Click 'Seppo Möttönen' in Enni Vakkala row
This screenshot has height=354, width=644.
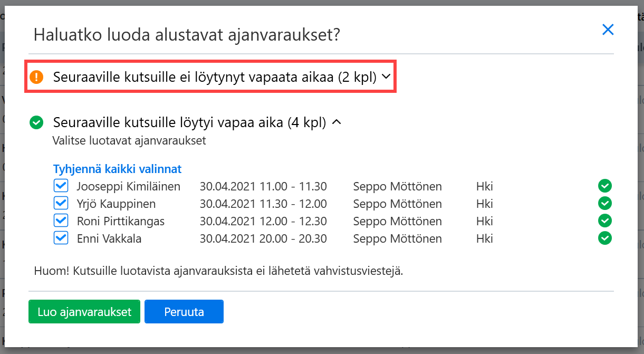point(398,238)
